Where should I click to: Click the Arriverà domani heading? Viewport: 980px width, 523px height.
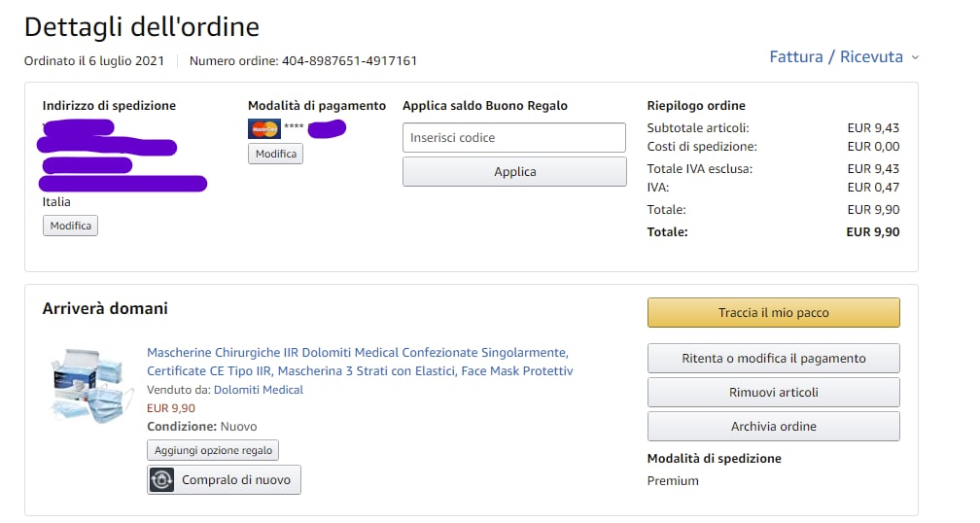point(105,309)
